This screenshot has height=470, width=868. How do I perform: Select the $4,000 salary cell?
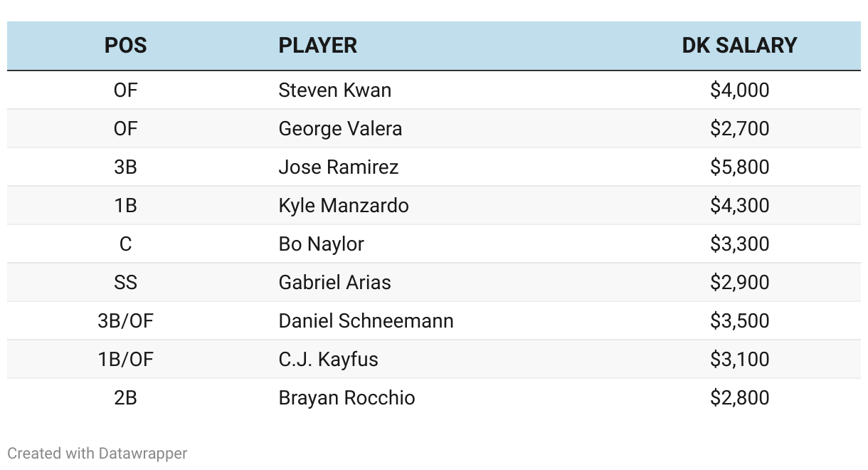pos(739,90)
